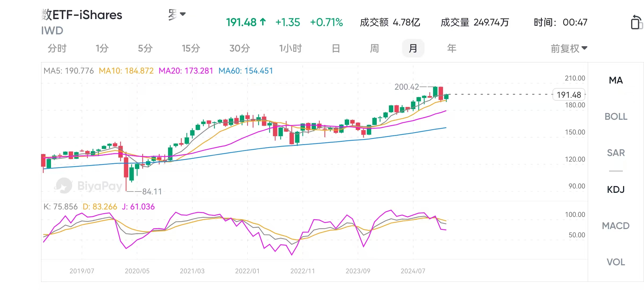
Task: Open the 年 yearly chart tab
Action: [x=452, y=49]
